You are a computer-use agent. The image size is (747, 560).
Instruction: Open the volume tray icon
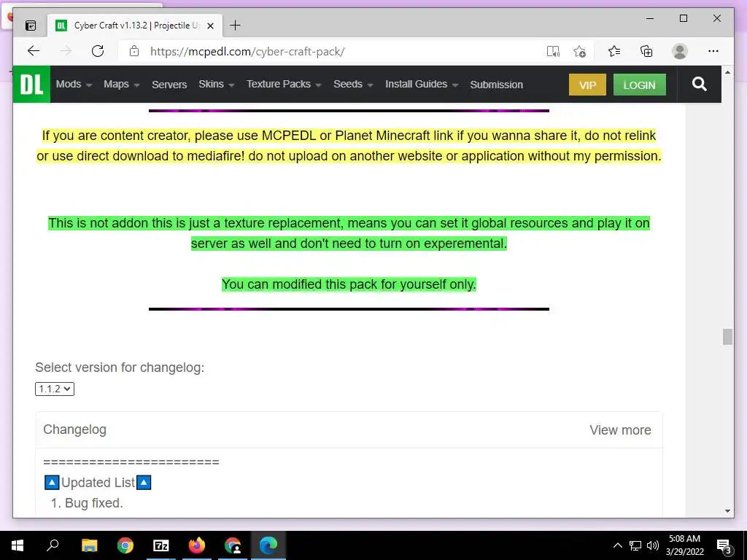click(653, 545)
